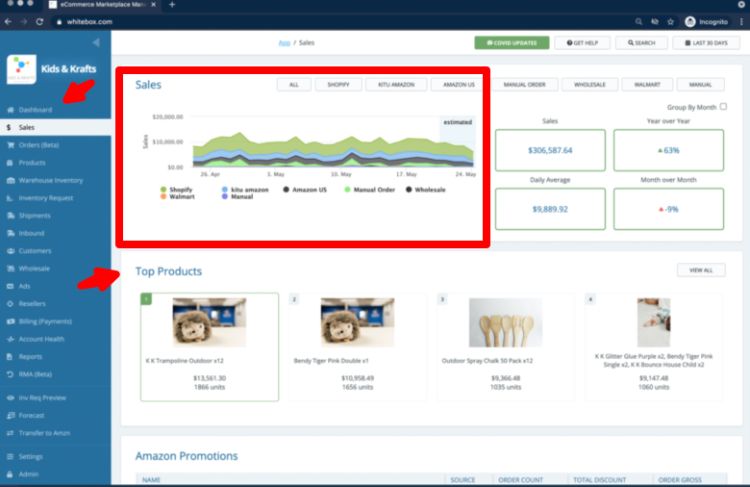Toggle the Shopify legend color dot
The width and height of the screenshot is (750, 487).
[164, 189]
